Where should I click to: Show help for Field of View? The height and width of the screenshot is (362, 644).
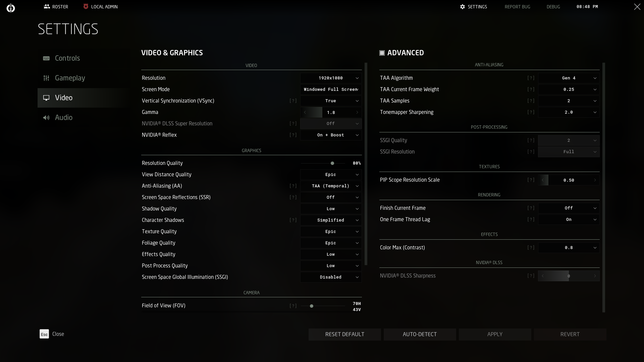tap(293, 306)
